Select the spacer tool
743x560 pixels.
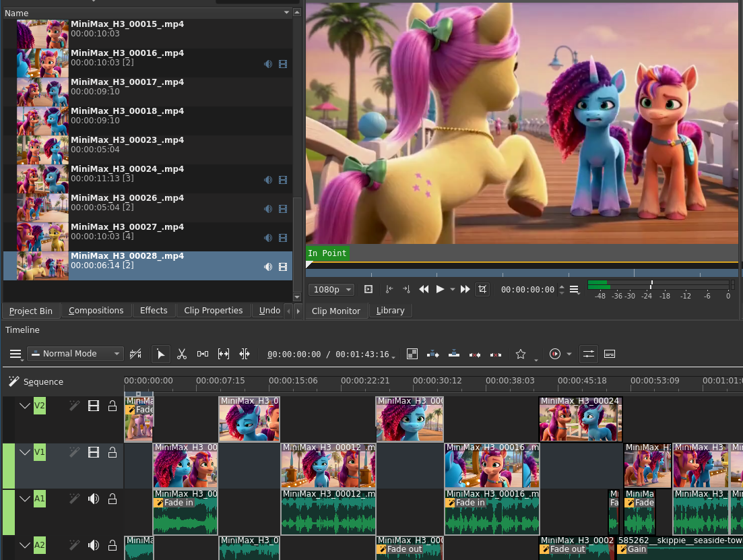[202, 354]
